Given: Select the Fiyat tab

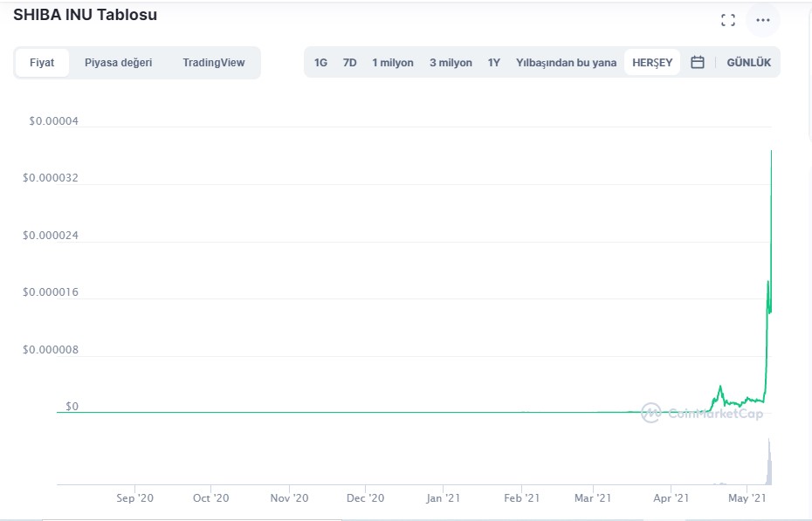Looking at the screenshot, I should (42, 63).
